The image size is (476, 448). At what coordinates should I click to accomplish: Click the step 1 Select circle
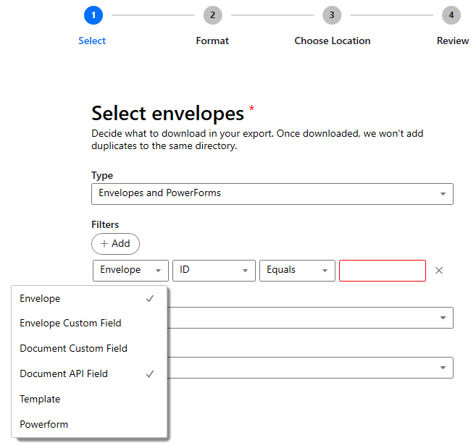click(93, 15)
